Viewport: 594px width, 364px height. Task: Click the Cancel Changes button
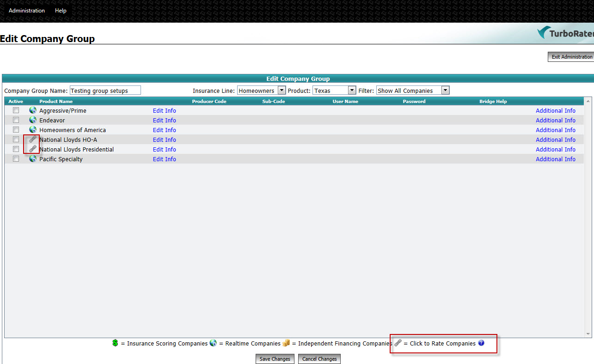pos(319,359)
